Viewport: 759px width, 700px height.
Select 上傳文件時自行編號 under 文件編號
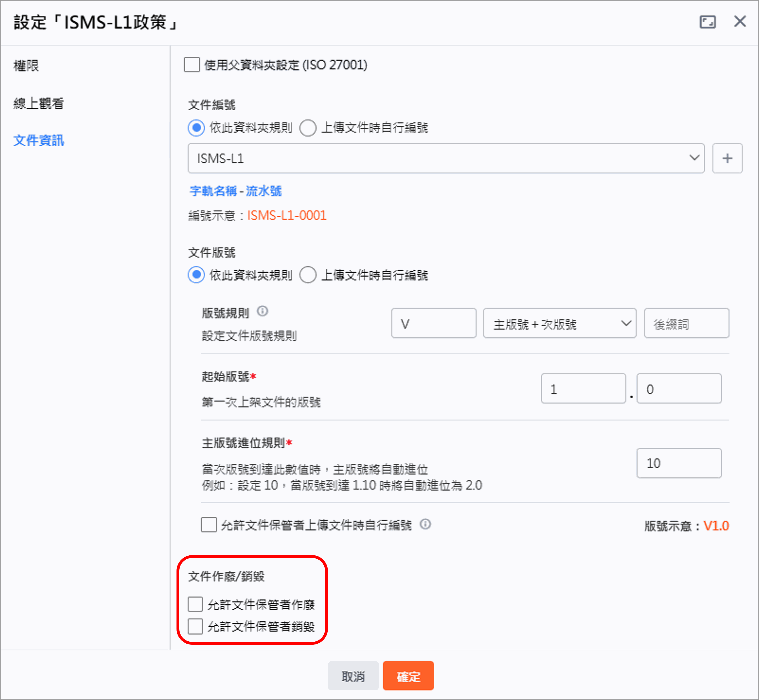coord(308,128)
